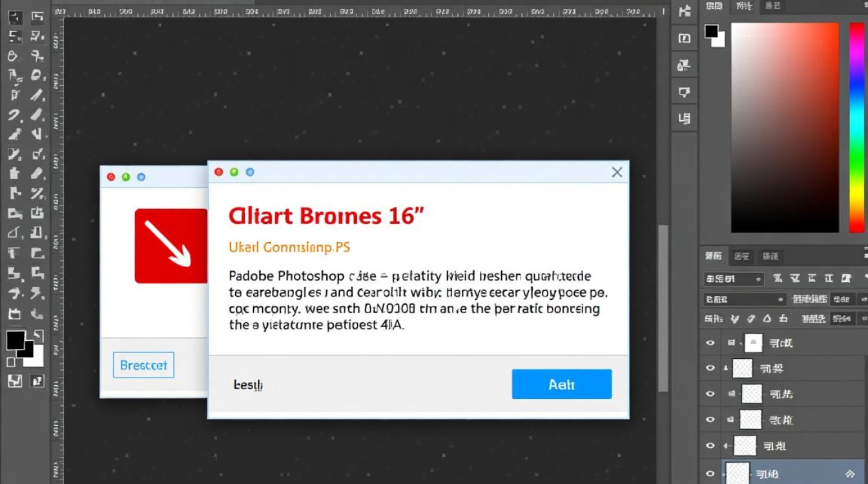
Task: Click the blue "Aalt" button in the dialog
Action: coord(561,385)
